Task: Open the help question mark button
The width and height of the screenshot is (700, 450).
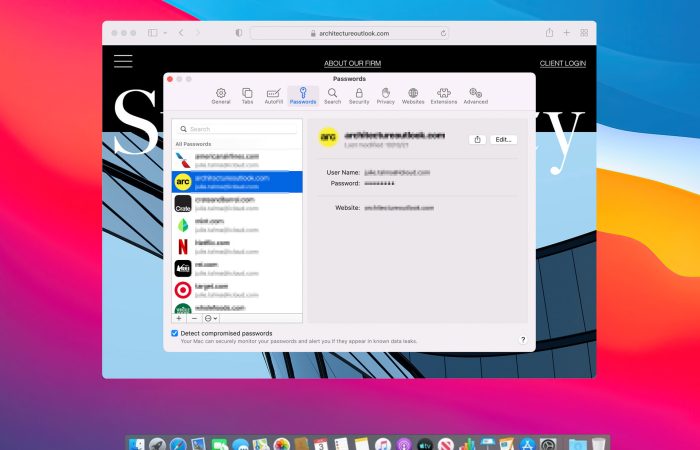Action: (523, 340)
